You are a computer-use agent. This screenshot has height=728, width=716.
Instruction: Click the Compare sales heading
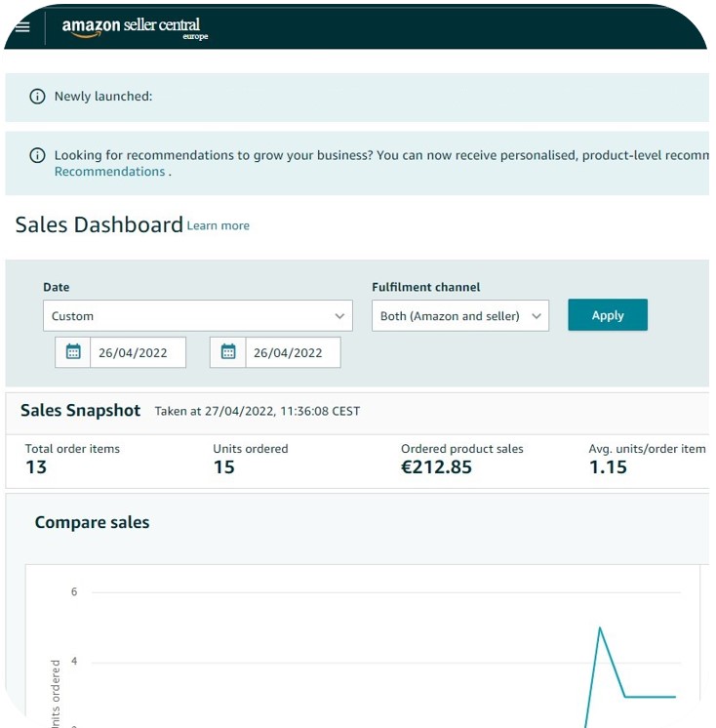pos(92,522)
